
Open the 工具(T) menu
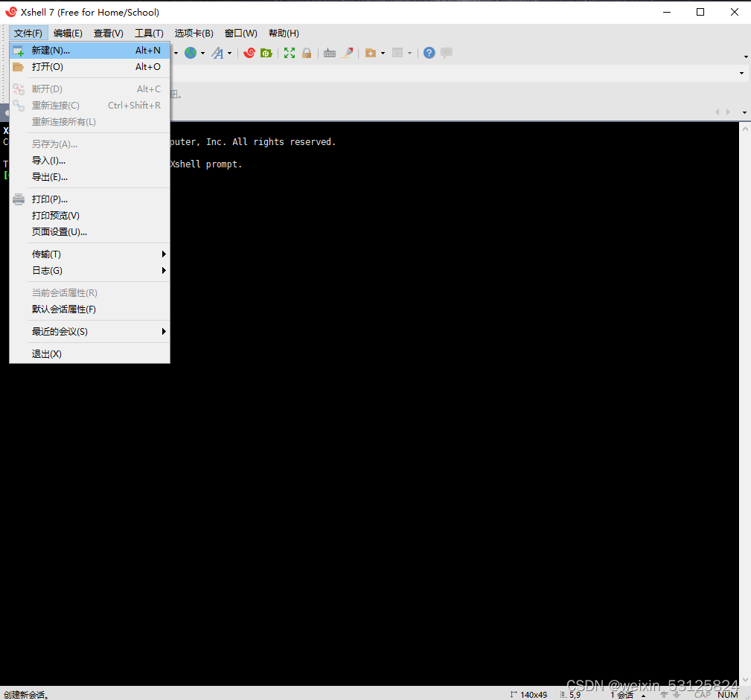point(148,33)
